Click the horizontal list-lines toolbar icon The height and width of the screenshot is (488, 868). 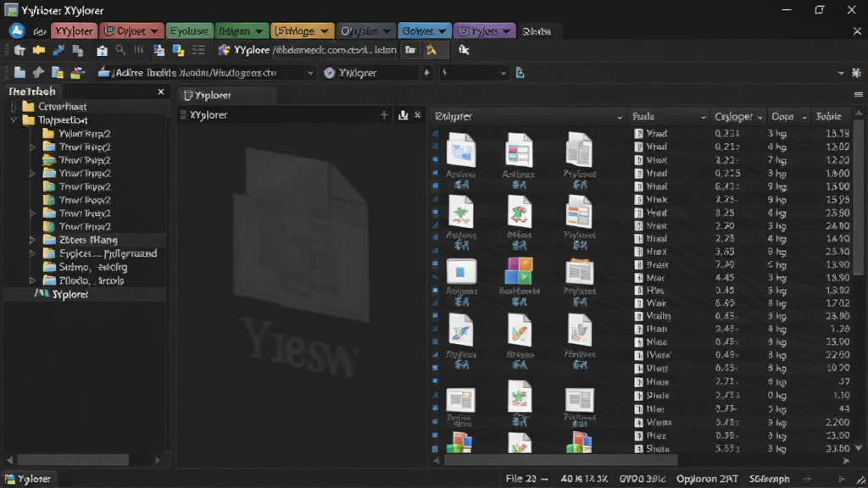(198, 50)
